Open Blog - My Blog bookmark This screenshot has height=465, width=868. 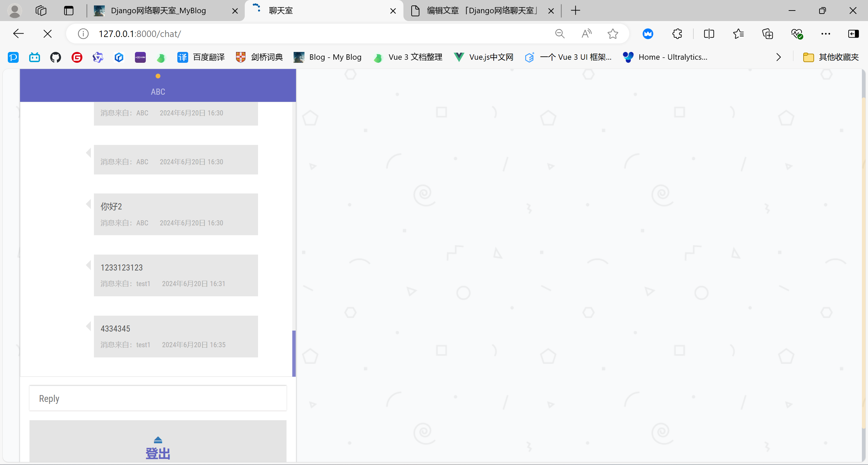pos(328,57)
